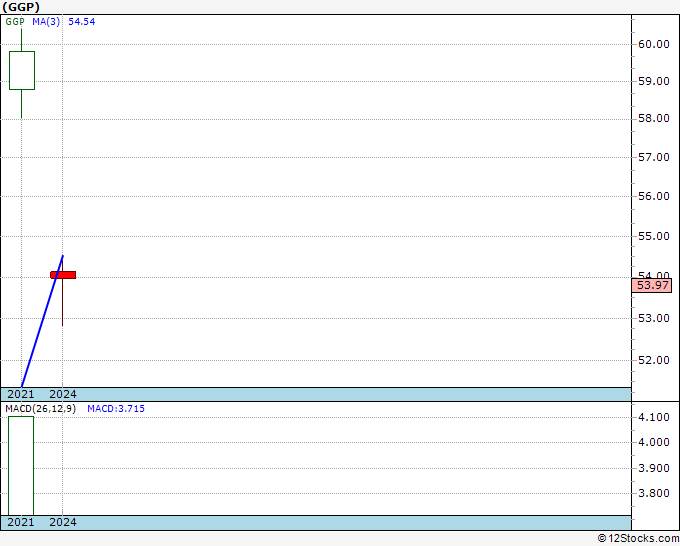This screenshot has height=546, width=680.
Task: Click the (GGP) chart title
Action: pos(21,7)
